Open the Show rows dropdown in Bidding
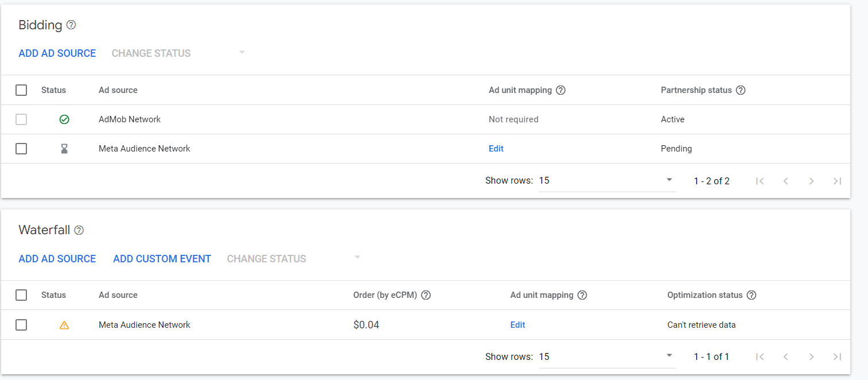This screenshot has height=380, width=868. [x=606, y=181]
